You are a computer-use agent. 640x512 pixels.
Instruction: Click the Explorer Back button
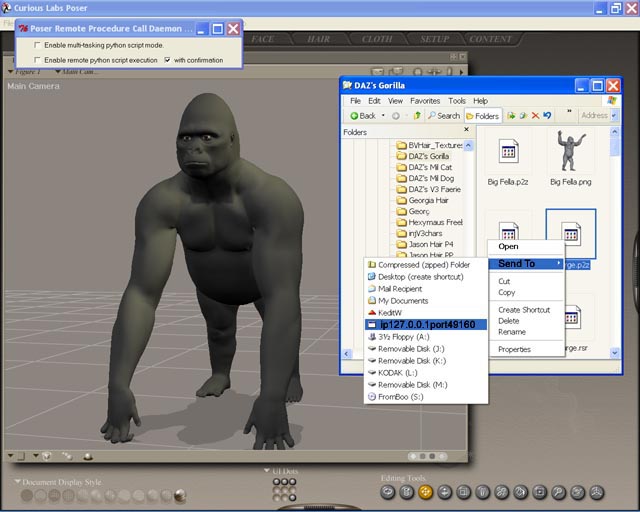362,116
